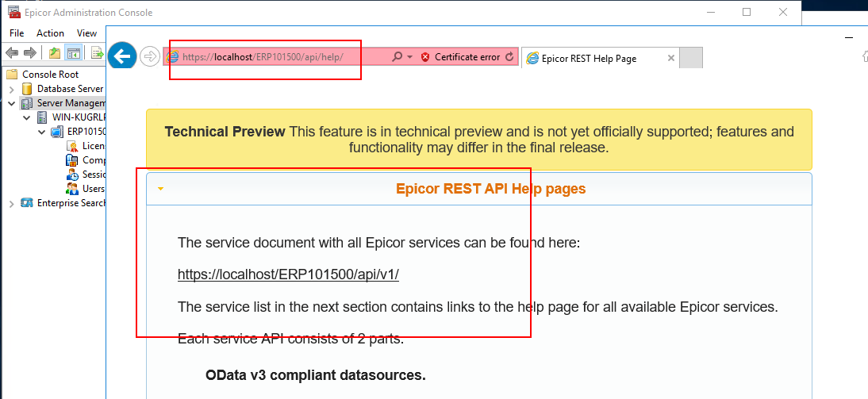Click the search magnifier icon in address bar
Viewport: 868px width, 399px height.
[x=398, y=57]
